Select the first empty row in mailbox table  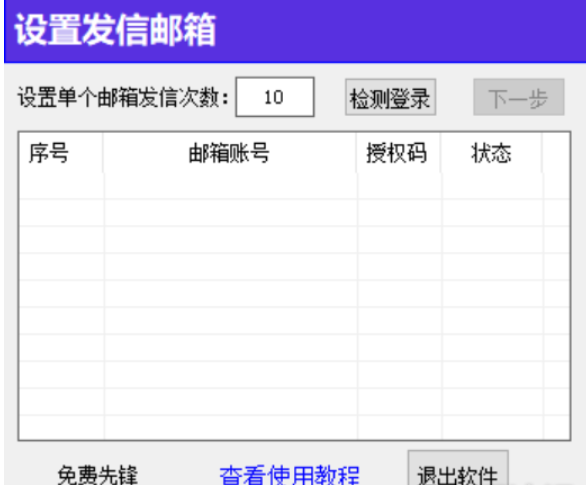294,186
